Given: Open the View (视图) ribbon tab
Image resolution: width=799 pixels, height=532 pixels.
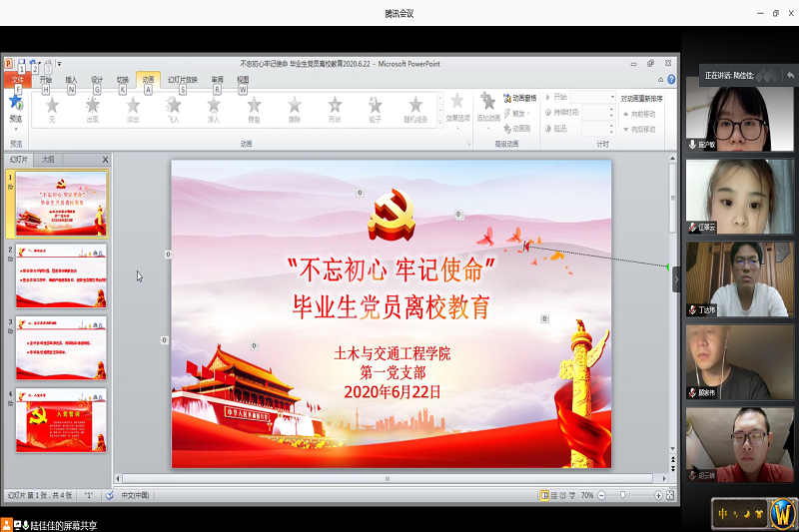Looking at the screenshot, I should coord(243,80).
